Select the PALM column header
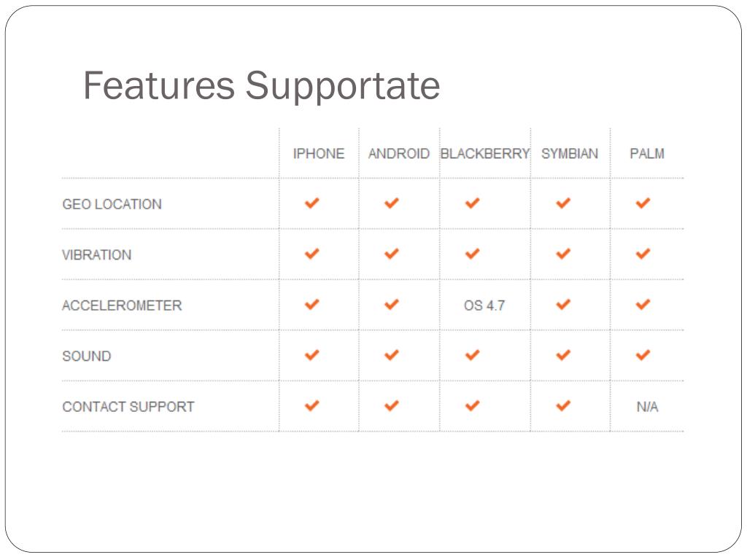Screen dimensions: 747x560 pos(647,154)
